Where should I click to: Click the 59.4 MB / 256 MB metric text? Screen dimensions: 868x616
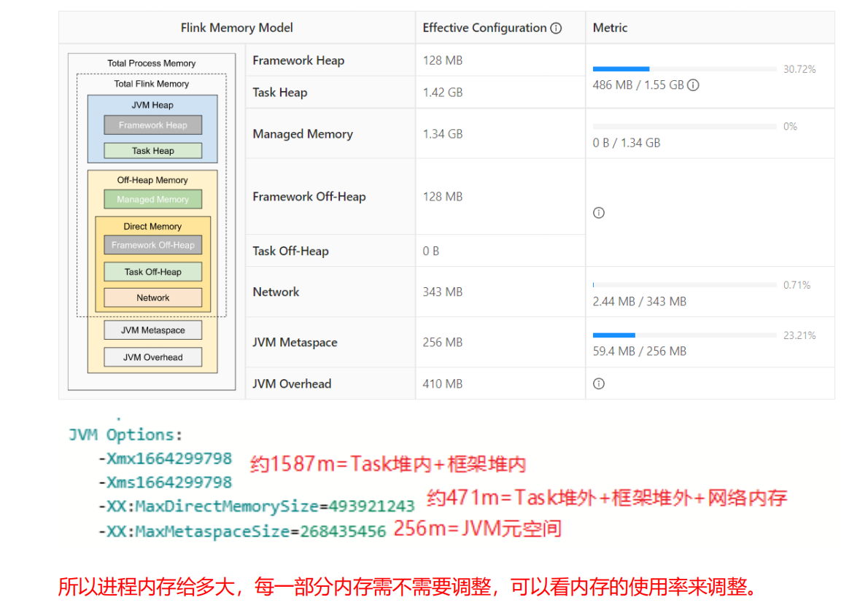click(x=640, y=351)
